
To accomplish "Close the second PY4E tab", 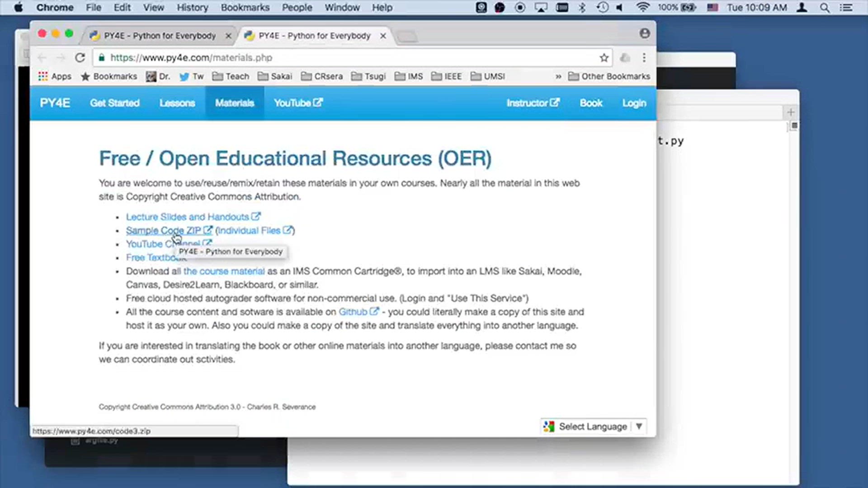I will [383, 36].
